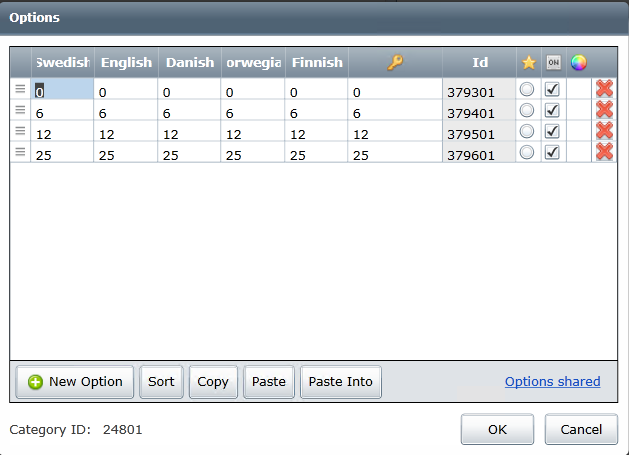Click the drag handle of row 25
629x455 pixels.
tap(20, 152)
